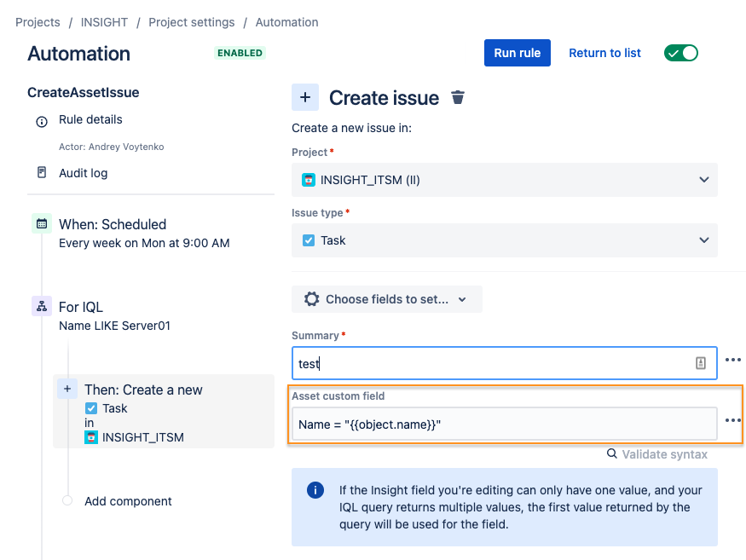
Task: Click Actor: Andrey Voytenko text
Action: pos(112,147)
